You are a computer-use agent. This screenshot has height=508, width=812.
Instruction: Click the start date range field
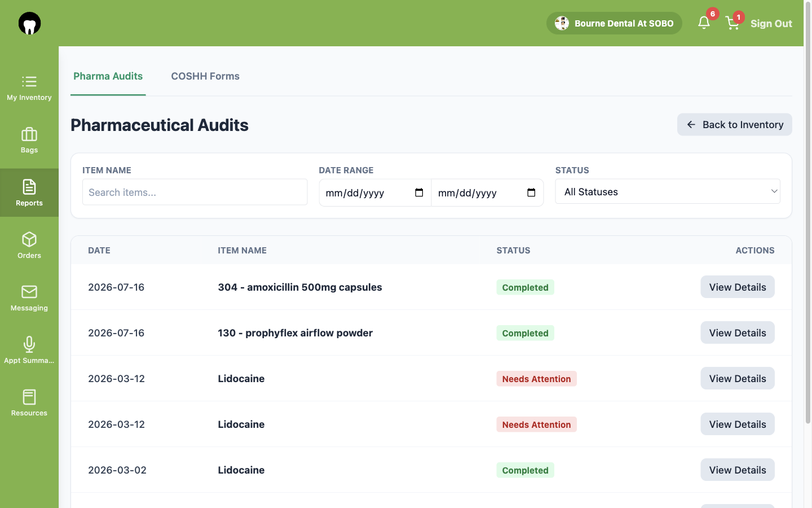coord(375,192)
